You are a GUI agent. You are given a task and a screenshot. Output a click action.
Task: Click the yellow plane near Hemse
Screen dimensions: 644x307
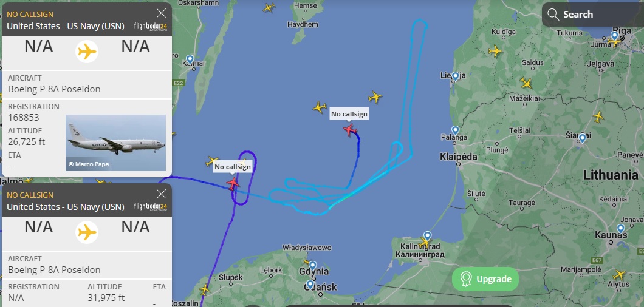tap(269, 7)
